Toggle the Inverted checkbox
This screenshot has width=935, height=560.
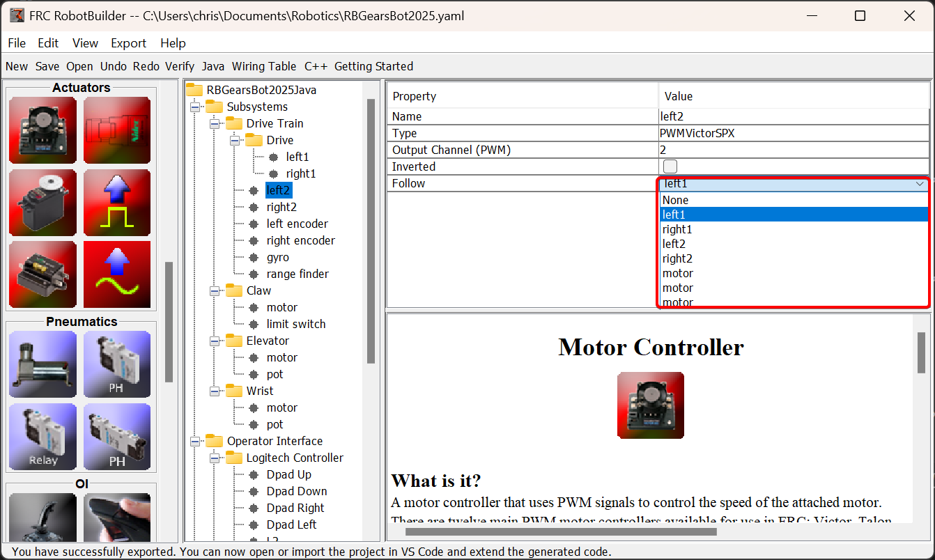(670, 166)
